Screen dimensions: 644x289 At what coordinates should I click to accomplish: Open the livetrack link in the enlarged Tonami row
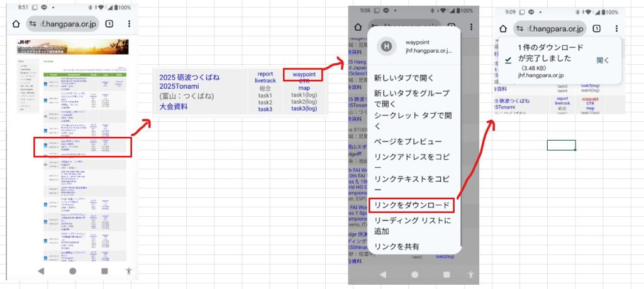click(265, 82)
